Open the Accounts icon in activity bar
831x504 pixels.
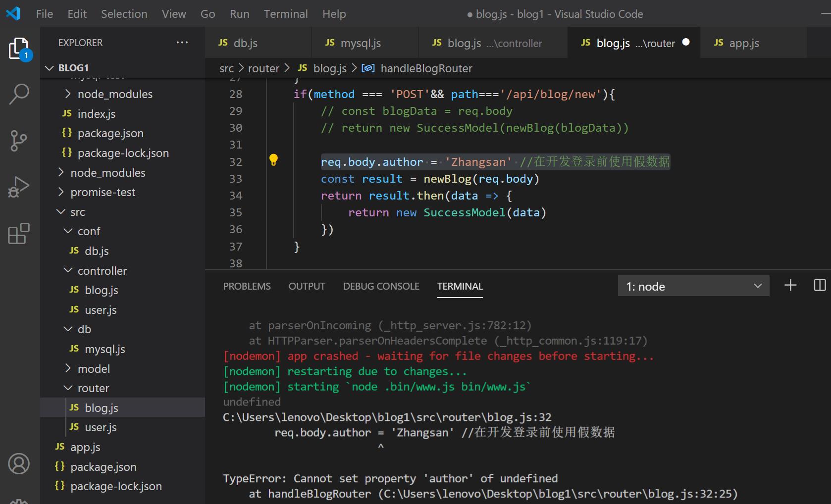(19, 464)
